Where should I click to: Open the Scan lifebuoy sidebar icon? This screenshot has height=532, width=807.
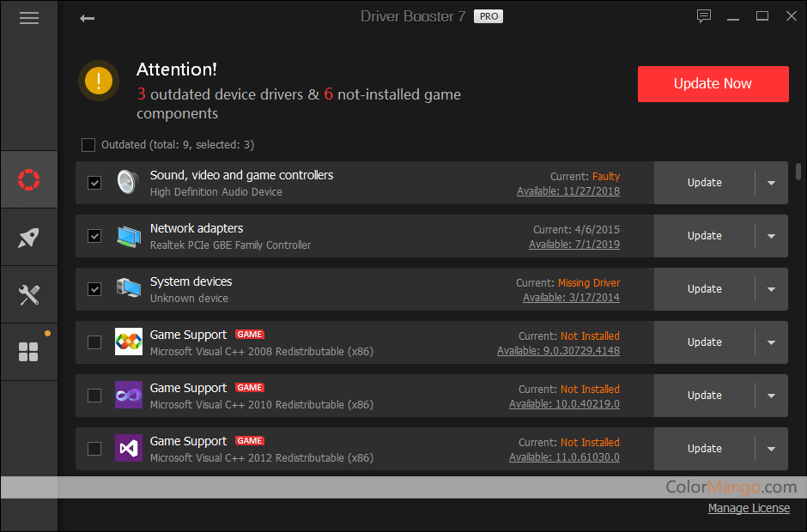29,179
